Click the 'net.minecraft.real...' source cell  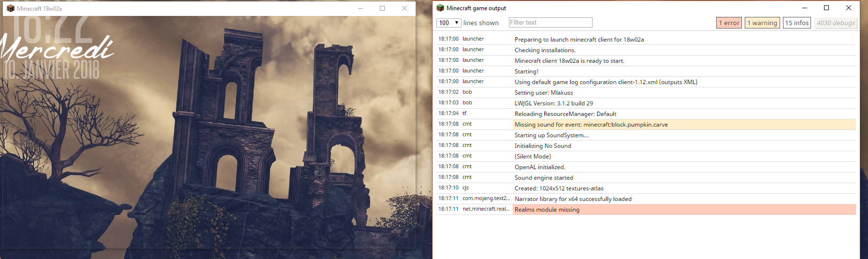pos(486,209)
